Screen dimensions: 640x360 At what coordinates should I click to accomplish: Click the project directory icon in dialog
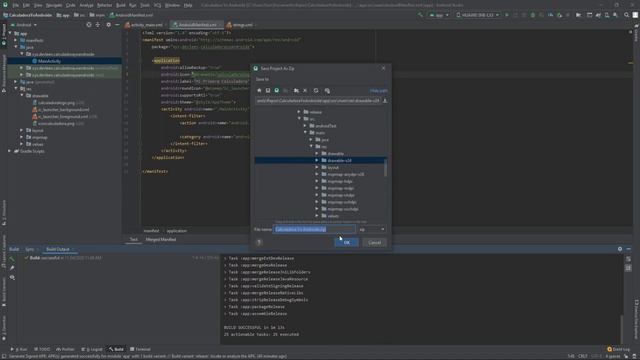click(277, 91)
